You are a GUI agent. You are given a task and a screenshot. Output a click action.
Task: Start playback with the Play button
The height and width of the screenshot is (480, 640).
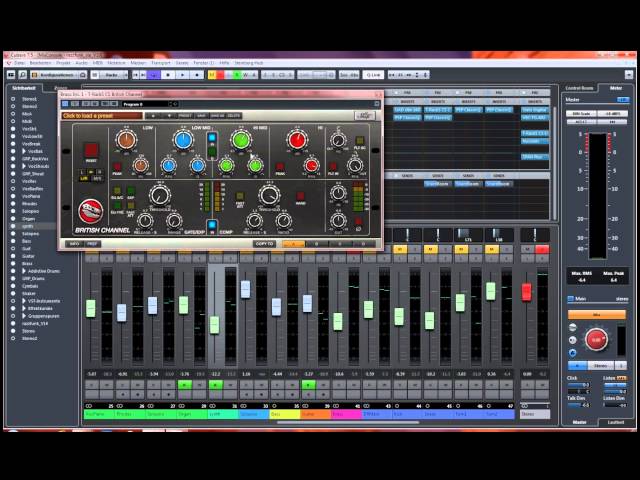tap(182, 75)
